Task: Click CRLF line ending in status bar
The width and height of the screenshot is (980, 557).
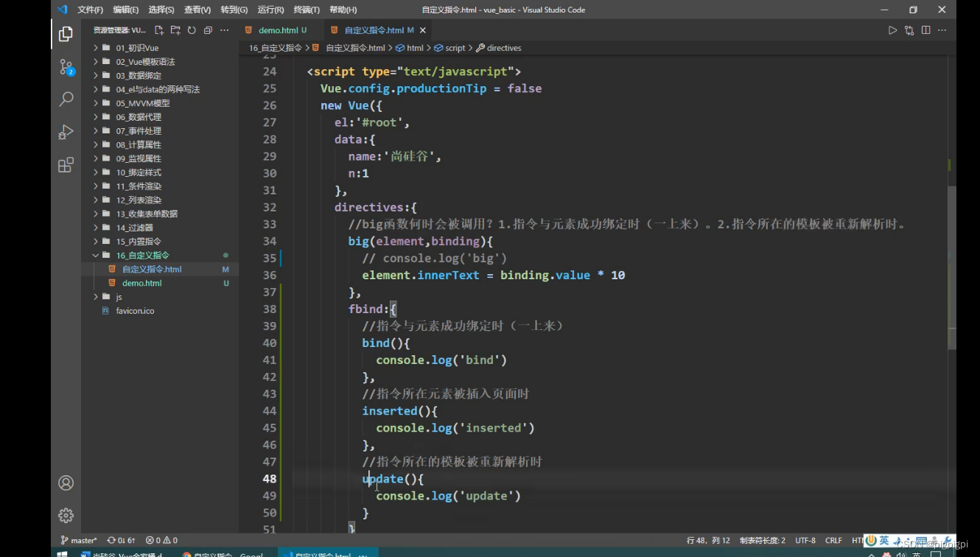Action: (x=833, y=540)
